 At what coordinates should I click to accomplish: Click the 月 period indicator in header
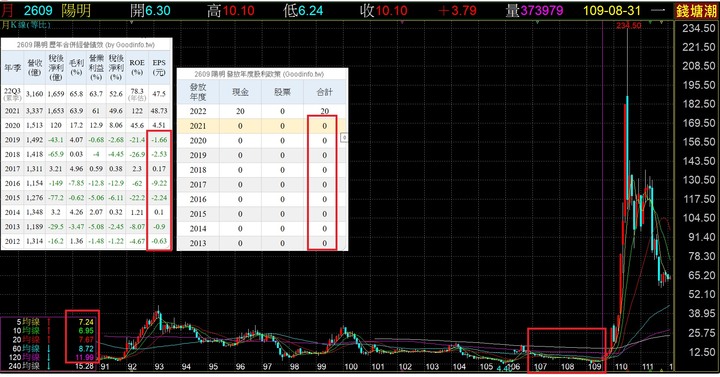point(8,10)
